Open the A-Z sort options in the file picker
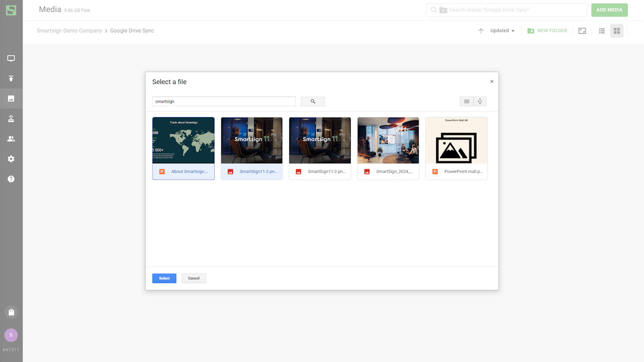 click(x=480, y=102)
